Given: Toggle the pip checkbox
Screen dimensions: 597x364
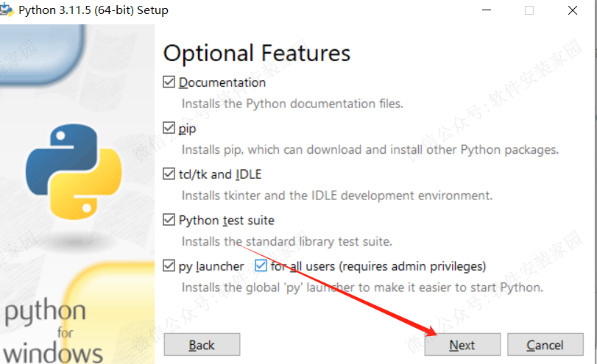Looking at the screenshot, I should (x=169, y=129).
